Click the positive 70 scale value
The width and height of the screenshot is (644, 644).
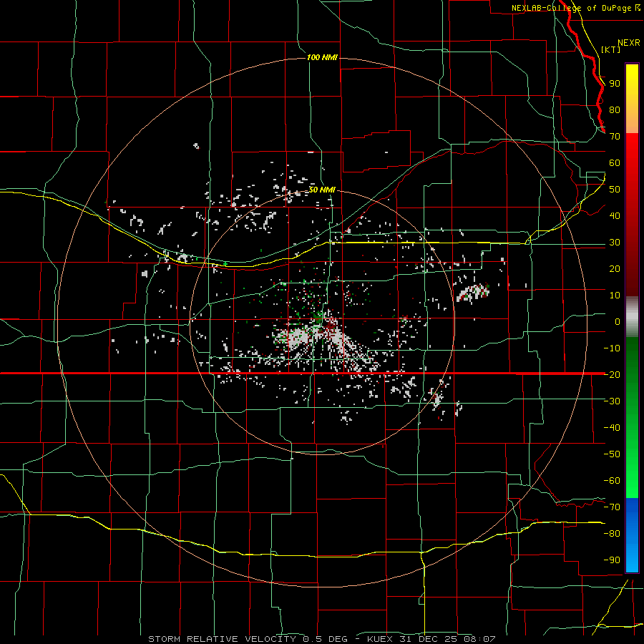point(615,137)
